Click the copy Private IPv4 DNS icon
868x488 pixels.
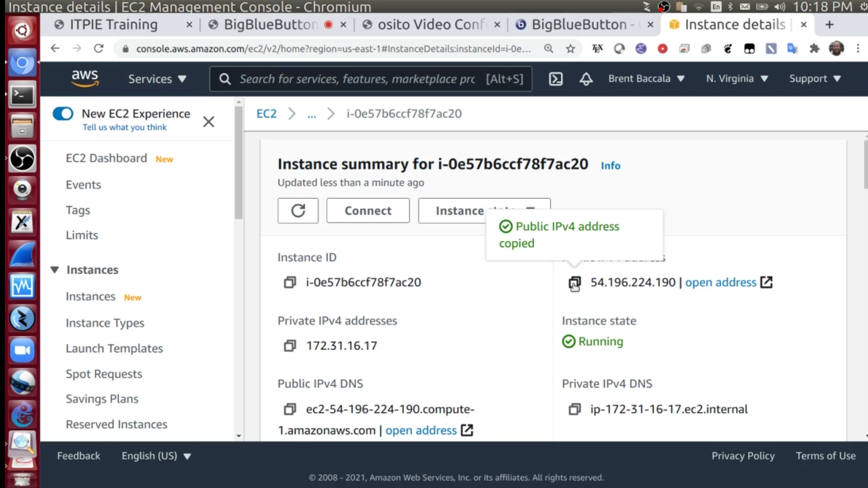(574, 409)
